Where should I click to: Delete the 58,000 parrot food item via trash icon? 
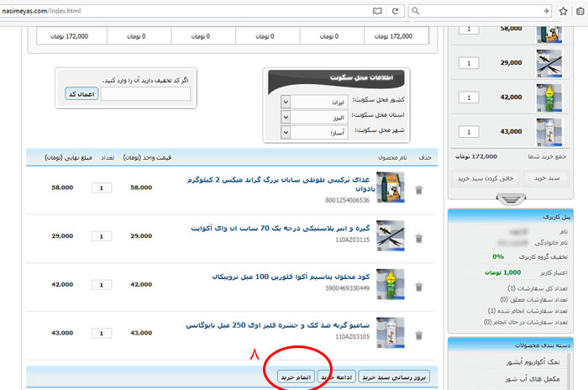coord(419,190)
